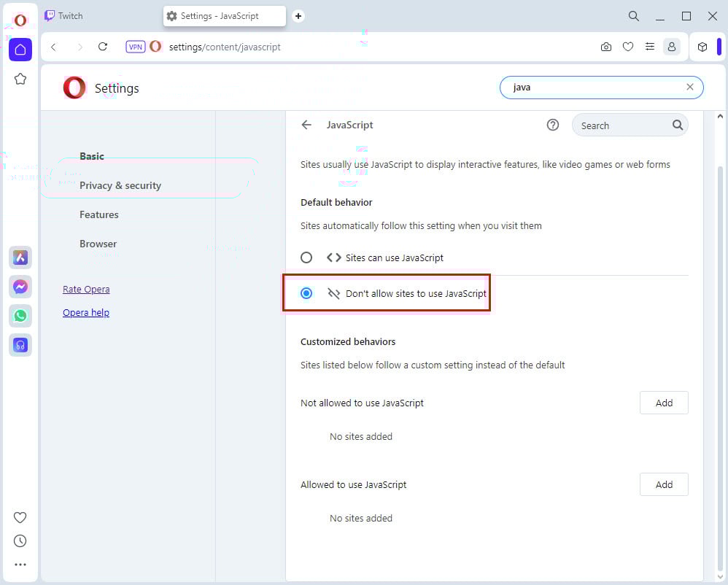Image resolution: width=728 pixels, height=585 pixels.
Task: Click the Opera site icon in address bar
Action: coord(155,47)
